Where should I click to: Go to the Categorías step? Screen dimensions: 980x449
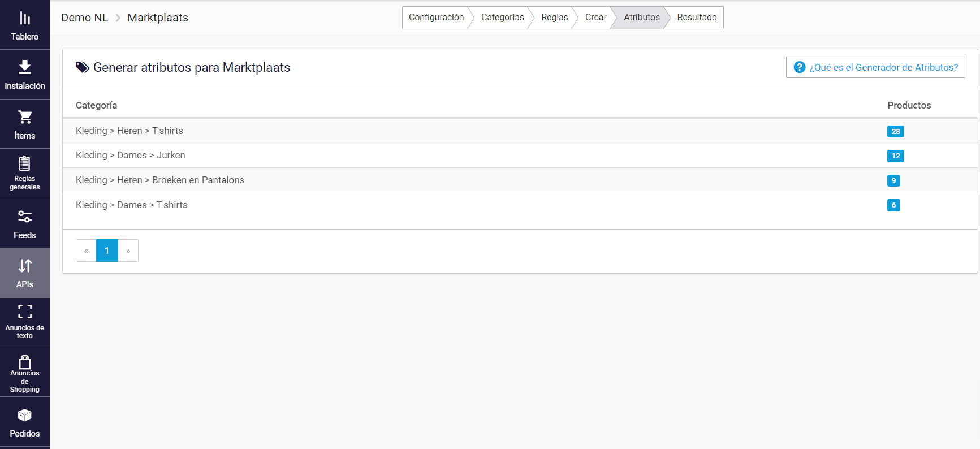502,18
